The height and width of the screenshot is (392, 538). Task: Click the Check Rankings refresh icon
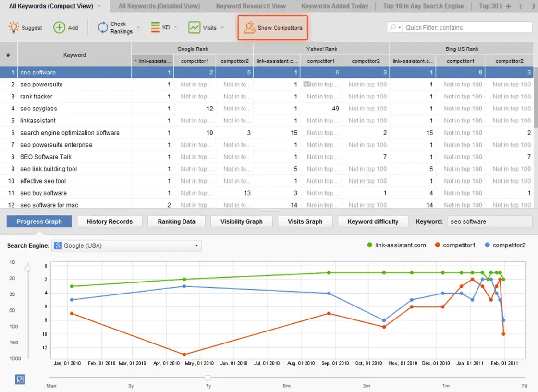(103, 27)
